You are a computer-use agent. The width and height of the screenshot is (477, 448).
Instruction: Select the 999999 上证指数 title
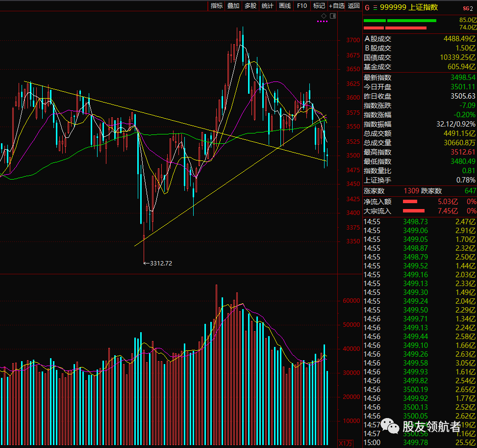(x=409, y=7)
